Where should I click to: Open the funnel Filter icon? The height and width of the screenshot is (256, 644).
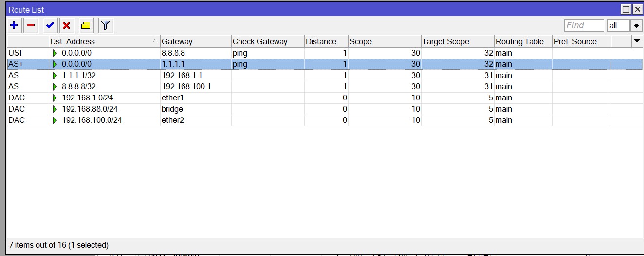coord(106,25)
